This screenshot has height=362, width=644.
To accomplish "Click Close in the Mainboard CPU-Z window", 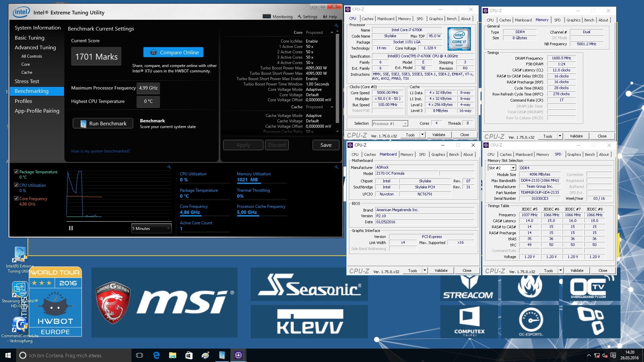I will pyautogui.click(x=467, y=270).
